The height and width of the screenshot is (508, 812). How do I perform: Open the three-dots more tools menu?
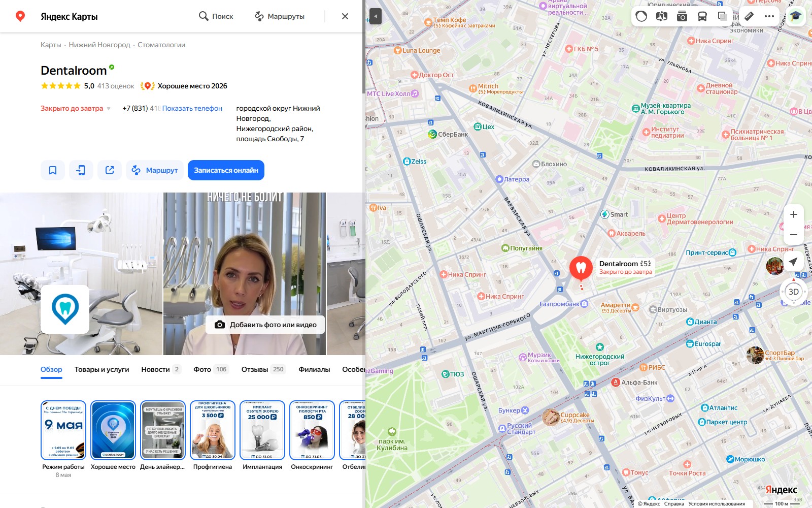click(769, 16)
